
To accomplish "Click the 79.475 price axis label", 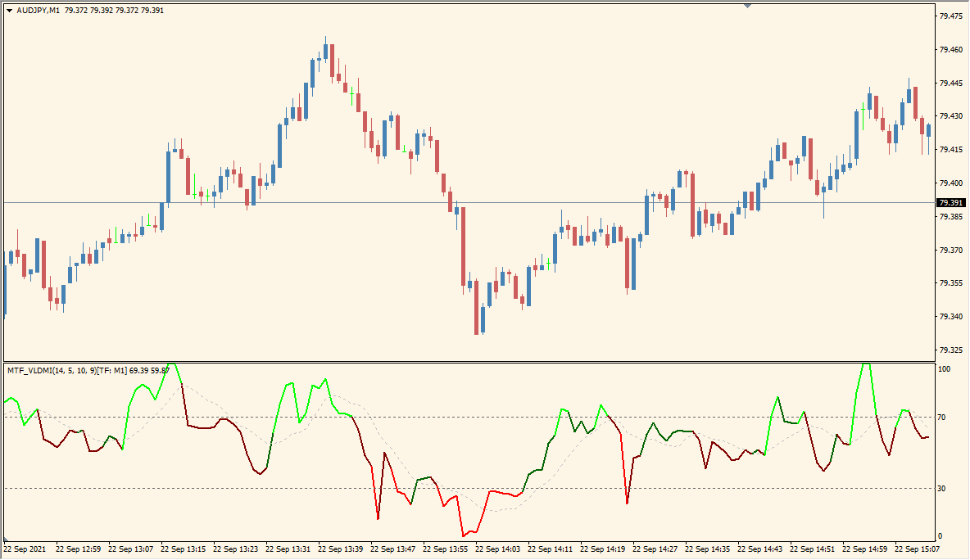I will [951, 16].
